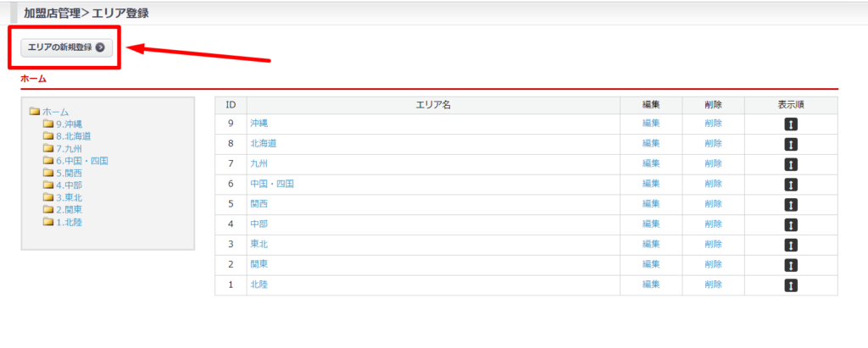Click 削除 link for the 北陸 row
Screen dimensions: 868x348
click(713, 285)
